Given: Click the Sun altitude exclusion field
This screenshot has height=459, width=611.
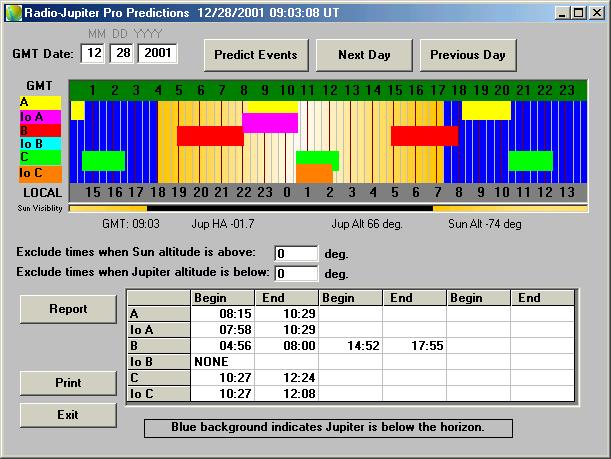Looking at the screenshot, I should (x=296, y=254).
